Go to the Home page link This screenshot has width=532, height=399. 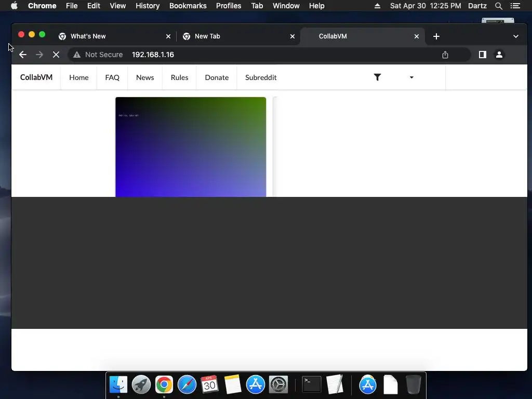(79, 77)
